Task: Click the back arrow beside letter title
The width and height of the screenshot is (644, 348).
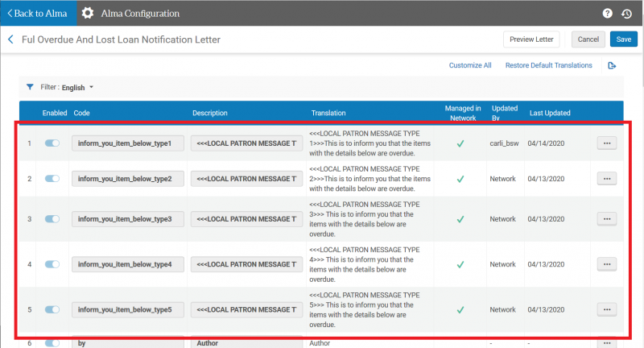Action: [x=10, y=39]
